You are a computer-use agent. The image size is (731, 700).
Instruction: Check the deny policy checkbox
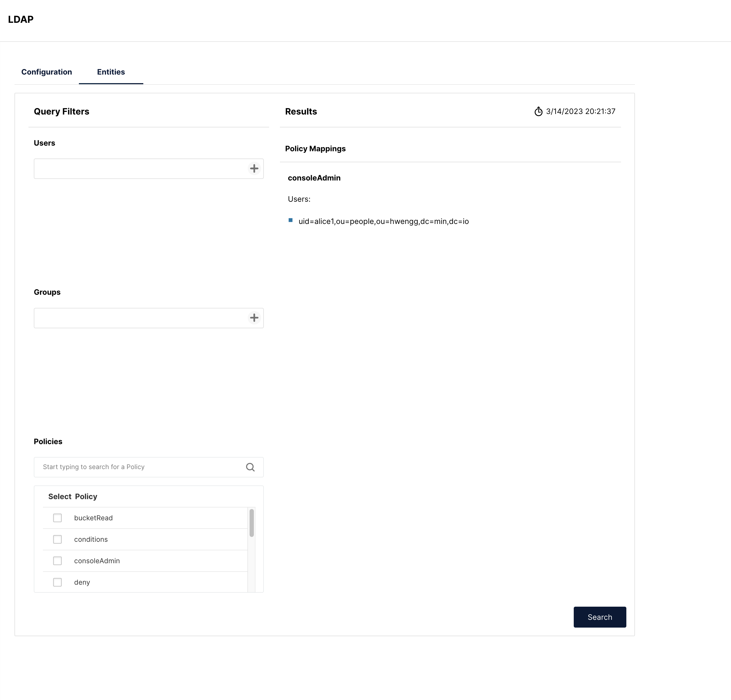coord(57,582)
